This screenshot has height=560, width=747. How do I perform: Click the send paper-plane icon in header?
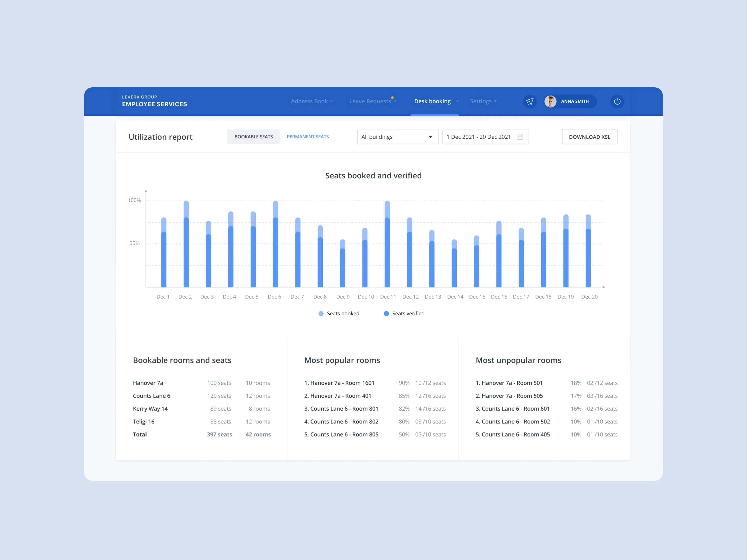pyautogui.click(x=530, y=101)
